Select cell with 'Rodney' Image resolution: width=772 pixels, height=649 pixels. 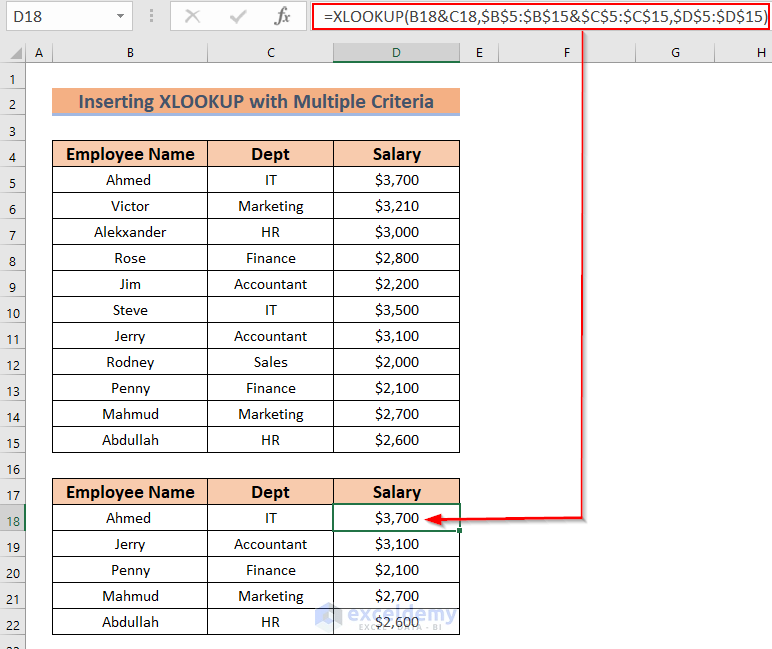click(x=130, y=362)
